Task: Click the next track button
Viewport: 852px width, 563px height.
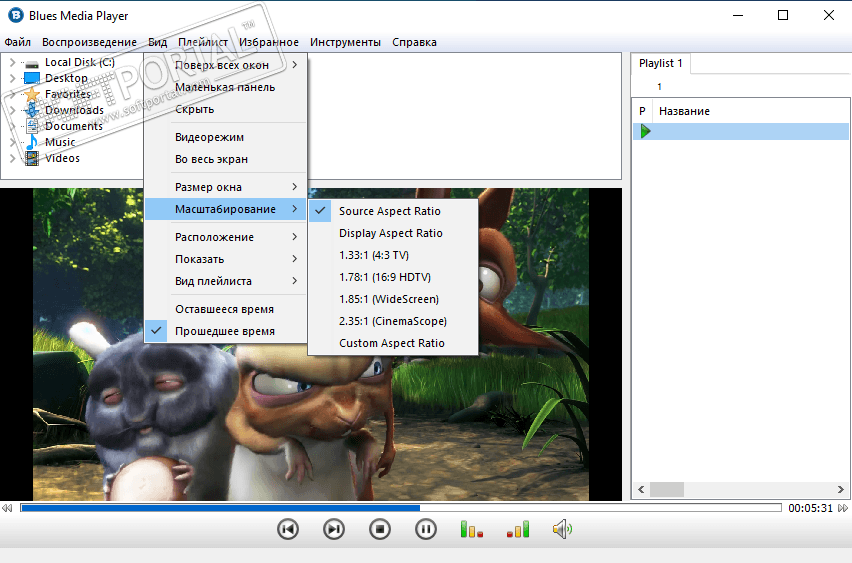Action: [334, 529]
